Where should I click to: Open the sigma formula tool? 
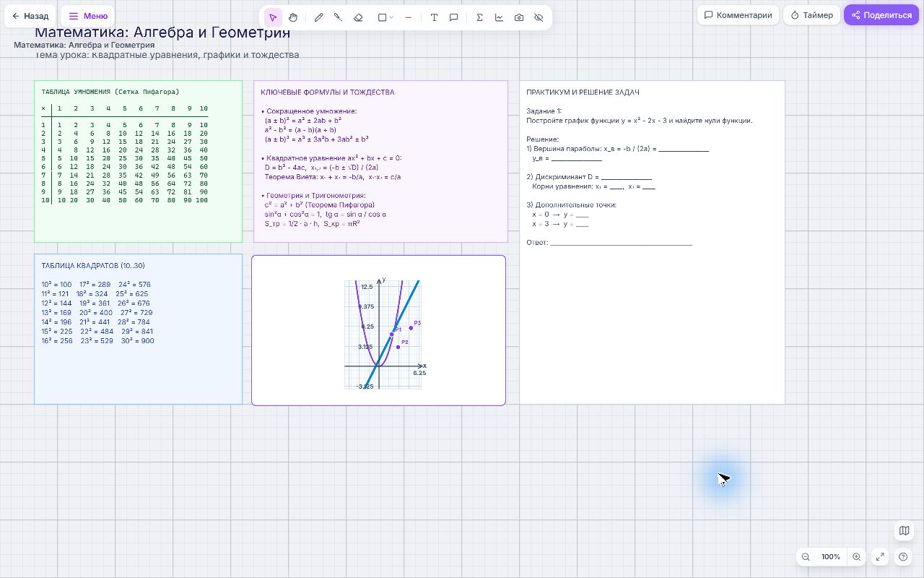[x=479, y=17]
